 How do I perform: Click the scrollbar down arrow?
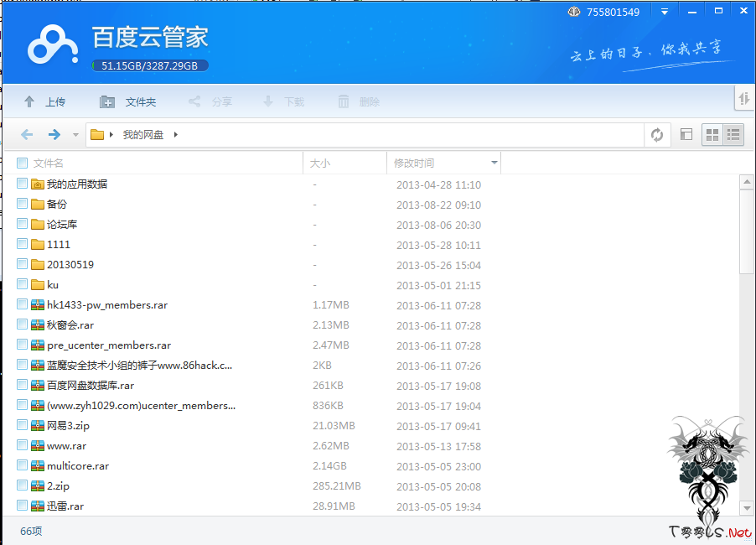(747, 508)
